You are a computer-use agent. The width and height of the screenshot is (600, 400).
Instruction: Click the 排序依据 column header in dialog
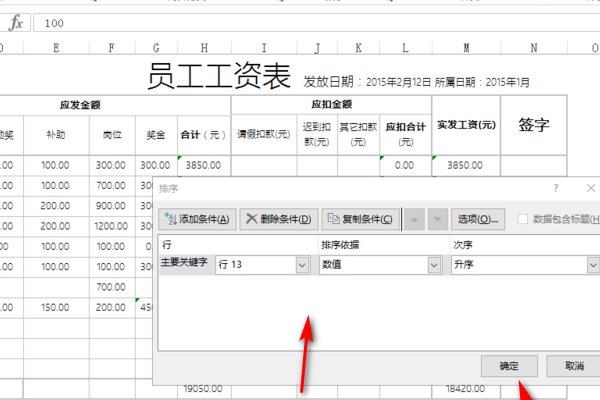(340, 245)
